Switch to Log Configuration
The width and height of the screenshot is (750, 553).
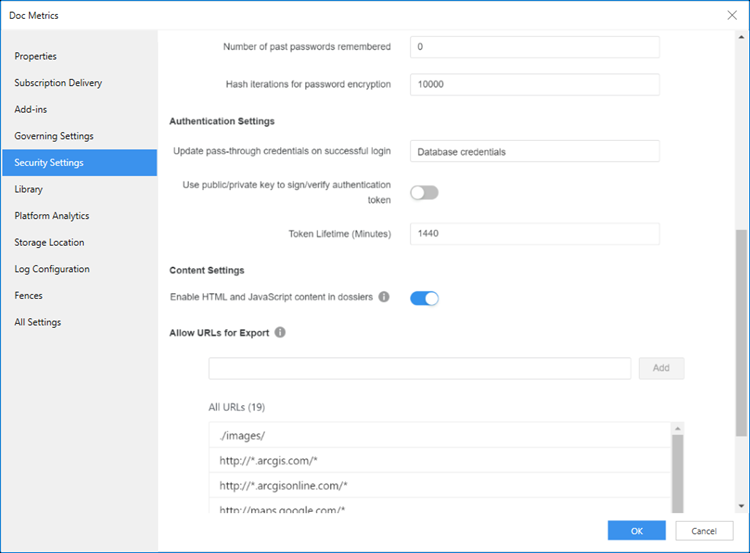tap(52, 269)
